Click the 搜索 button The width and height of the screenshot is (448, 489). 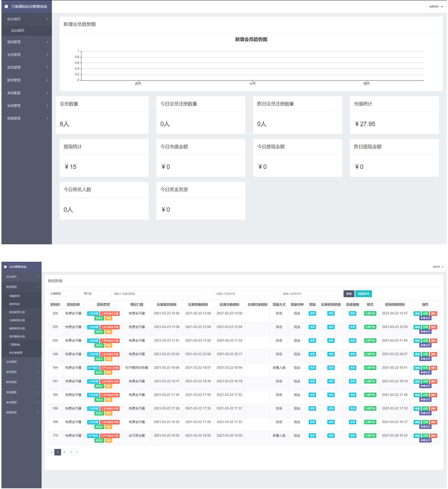point(349,294)
